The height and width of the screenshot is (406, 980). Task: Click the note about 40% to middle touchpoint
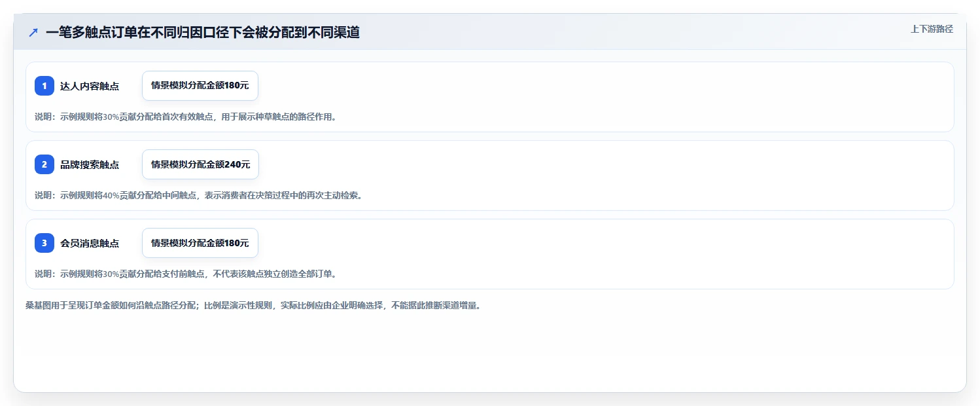[x=198, y=196]
